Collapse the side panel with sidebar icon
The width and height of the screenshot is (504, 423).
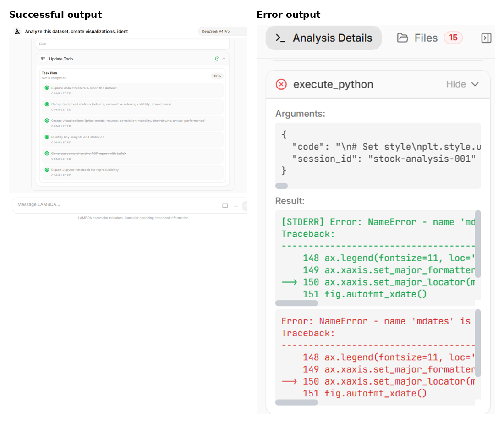pos(486,38)
